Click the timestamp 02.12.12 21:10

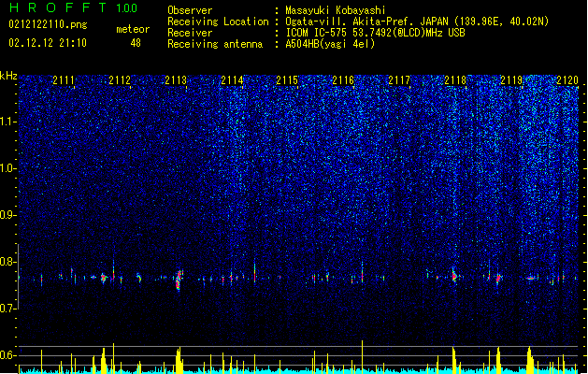coord(48,43)
